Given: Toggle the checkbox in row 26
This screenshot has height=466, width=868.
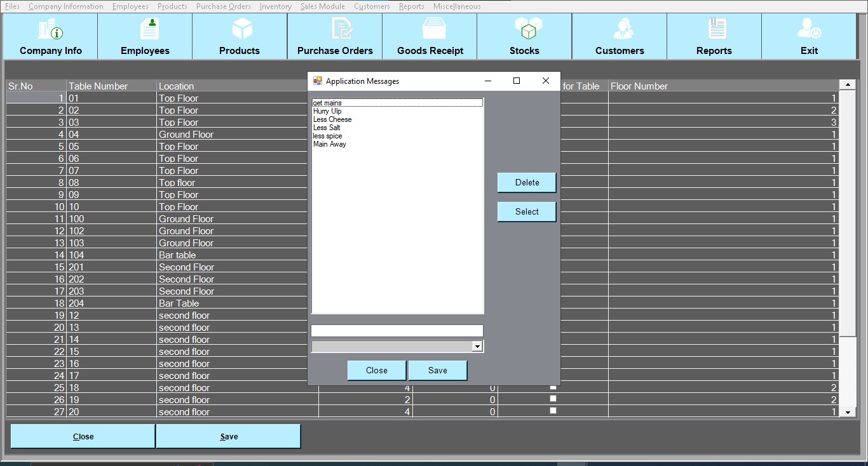Looking at the screenshot, I should point(553,399).
